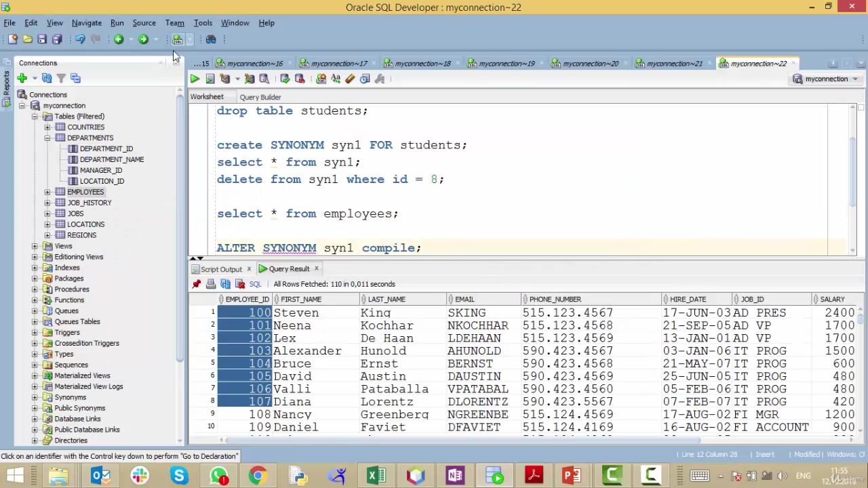Refresh the Connections tree
Image resolution: width=868 pixels, height=488 pixels.
point(47,79)
